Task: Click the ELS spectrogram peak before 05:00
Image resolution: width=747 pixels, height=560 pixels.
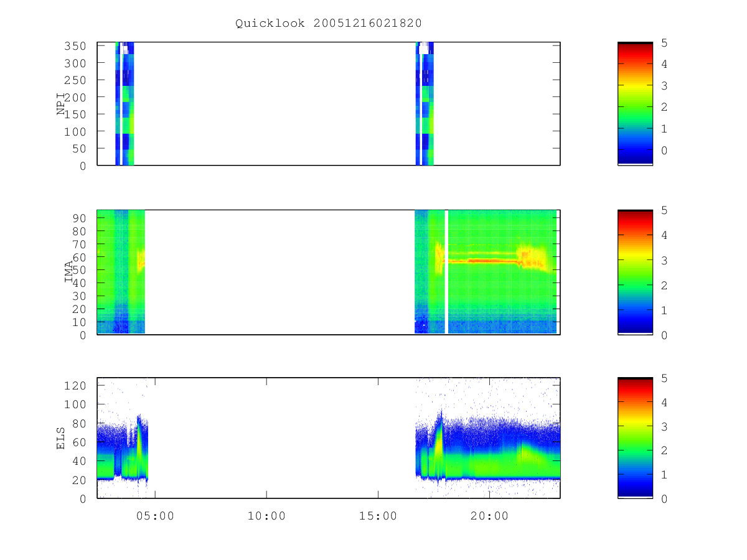Action: [x=139, y=445]
